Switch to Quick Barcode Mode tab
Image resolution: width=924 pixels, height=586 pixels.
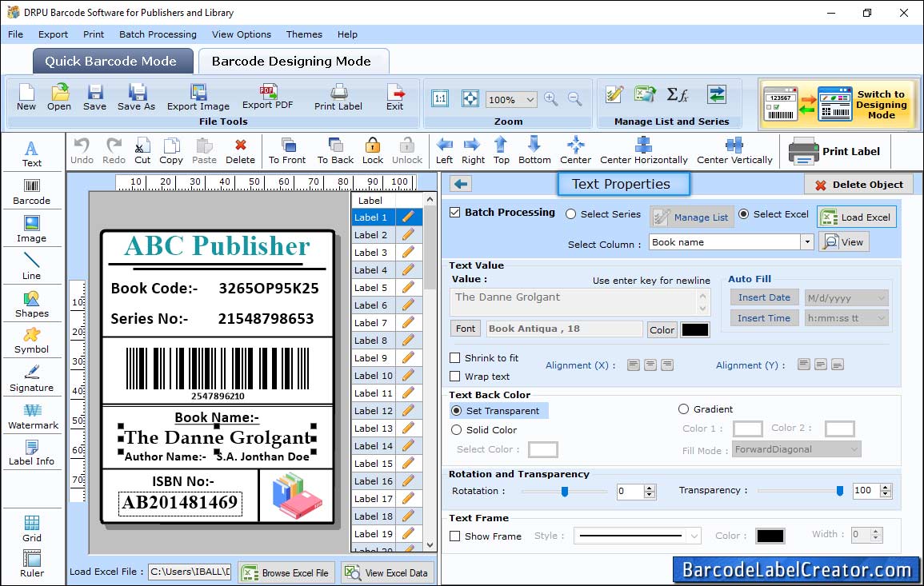point(112,62)
